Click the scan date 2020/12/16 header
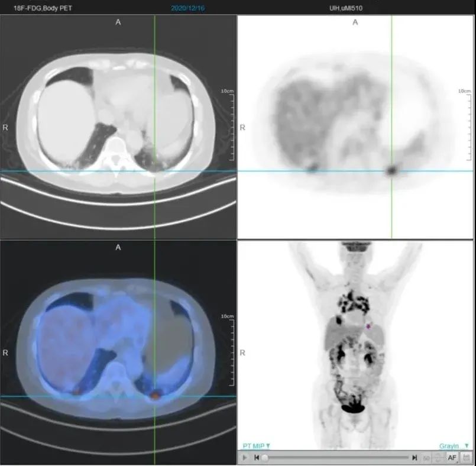The image size is (476, 466). tap(187, 8)
